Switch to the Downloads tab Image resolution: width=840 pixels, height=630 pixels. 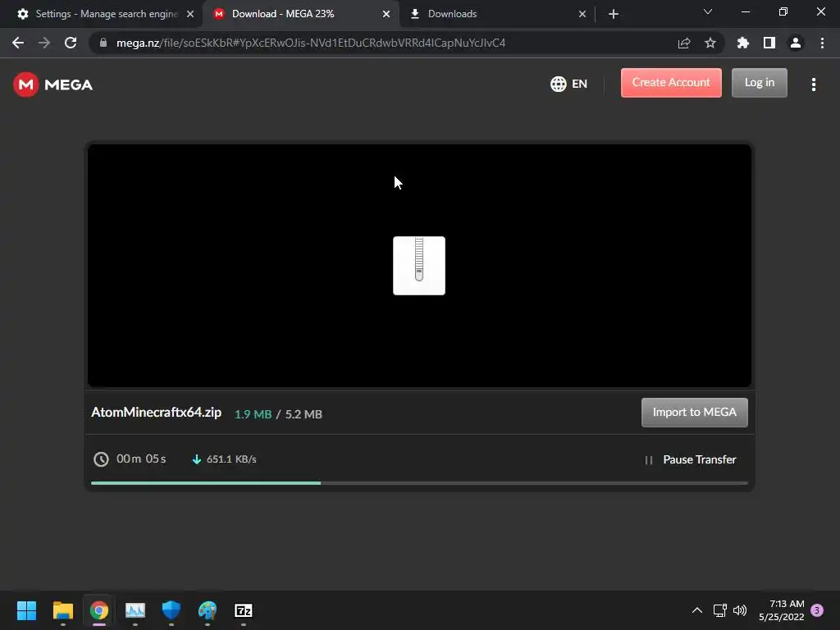pyautogui.click(x=497, y=14)
